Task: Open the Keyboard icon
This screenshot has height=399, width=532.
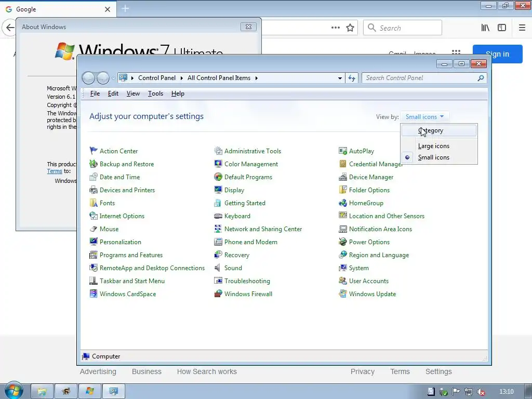Action: click(218, 216)
